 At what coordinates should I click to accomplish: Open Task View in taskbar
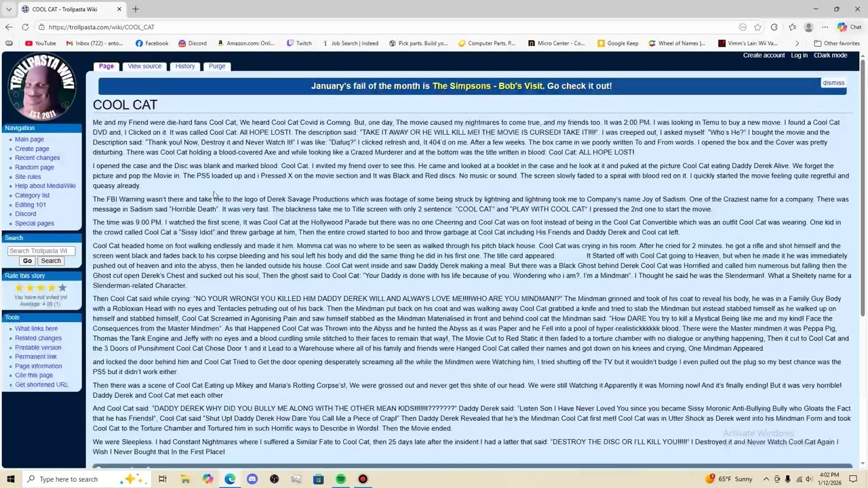[x=163, y=479]
